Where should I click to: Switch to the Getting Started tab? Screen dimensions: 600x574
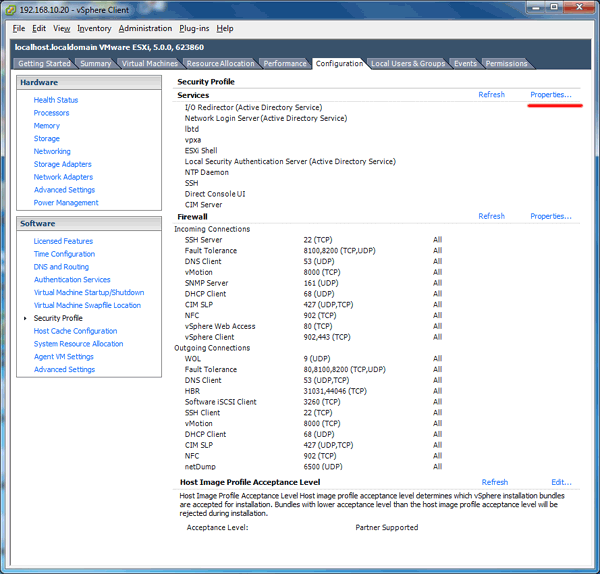coord(44,64)
